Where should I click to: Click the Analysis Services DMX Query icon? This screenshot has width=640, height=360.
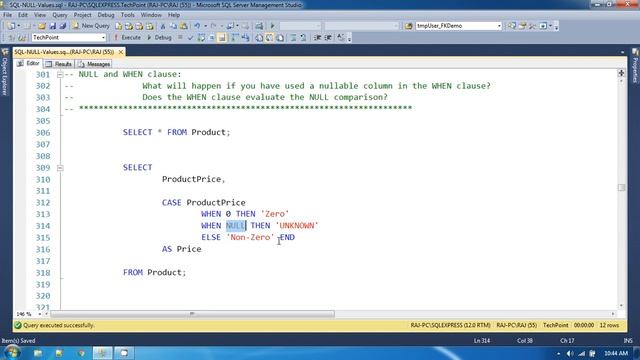coord(139,26)
